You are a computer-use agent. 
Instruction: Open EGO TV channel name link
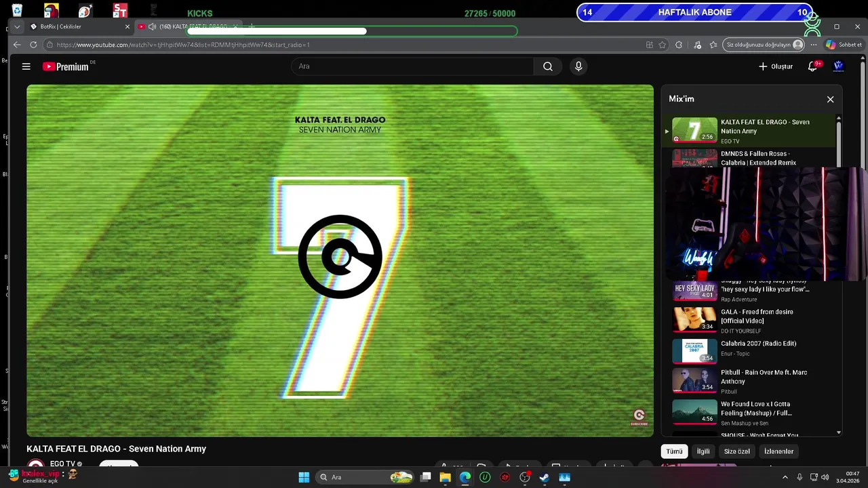(x=62, y=464)
